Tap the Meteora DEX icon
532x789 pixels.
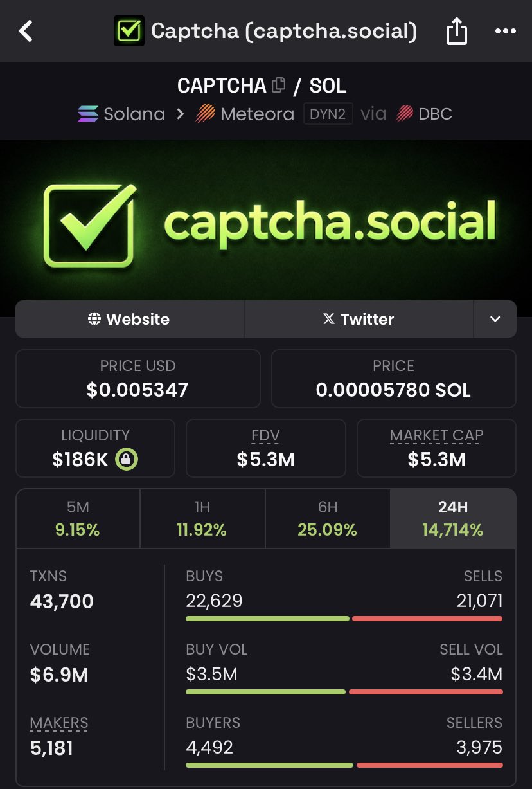pos(206,114)
